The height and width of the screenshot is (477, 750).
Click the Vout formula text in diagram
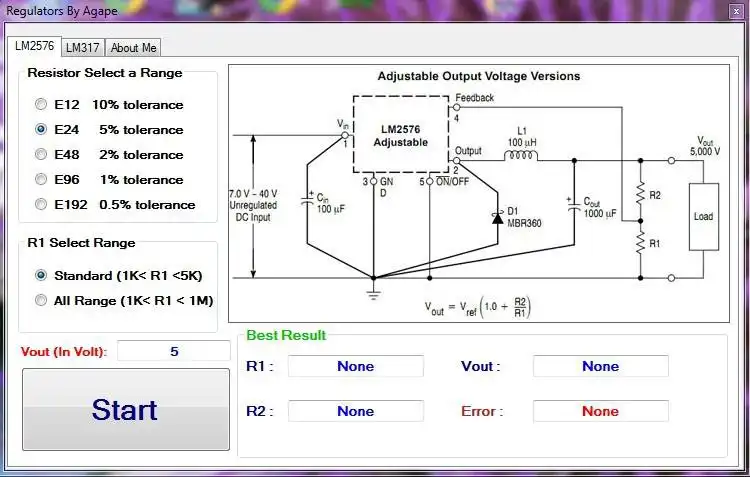pos(477,308)
